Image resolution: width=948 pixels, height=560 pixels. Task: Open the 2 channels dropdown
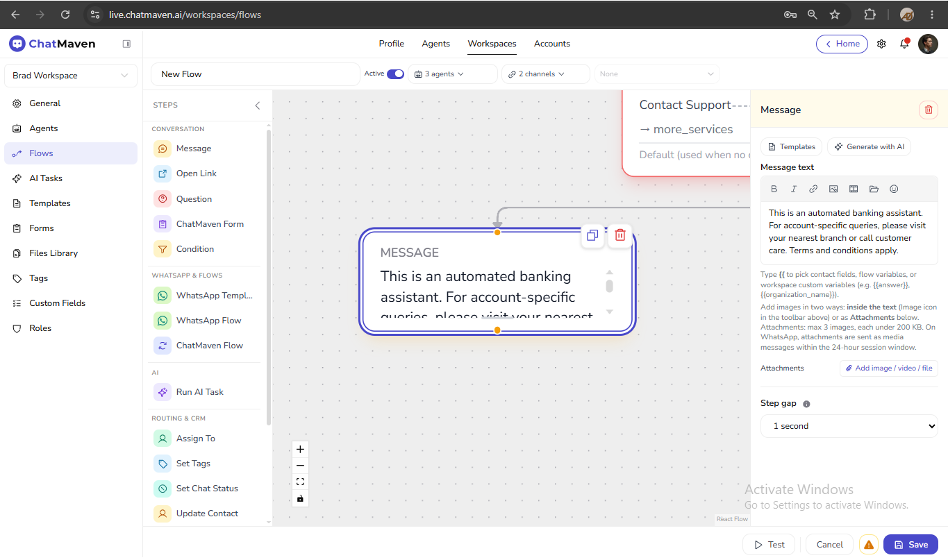546,74
